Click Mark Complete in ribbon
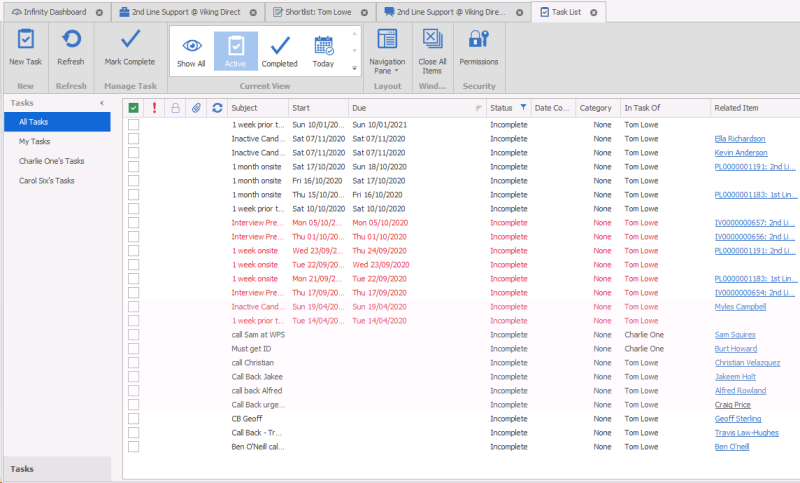Viewport: 800px width, 483px height. point(130,42)
